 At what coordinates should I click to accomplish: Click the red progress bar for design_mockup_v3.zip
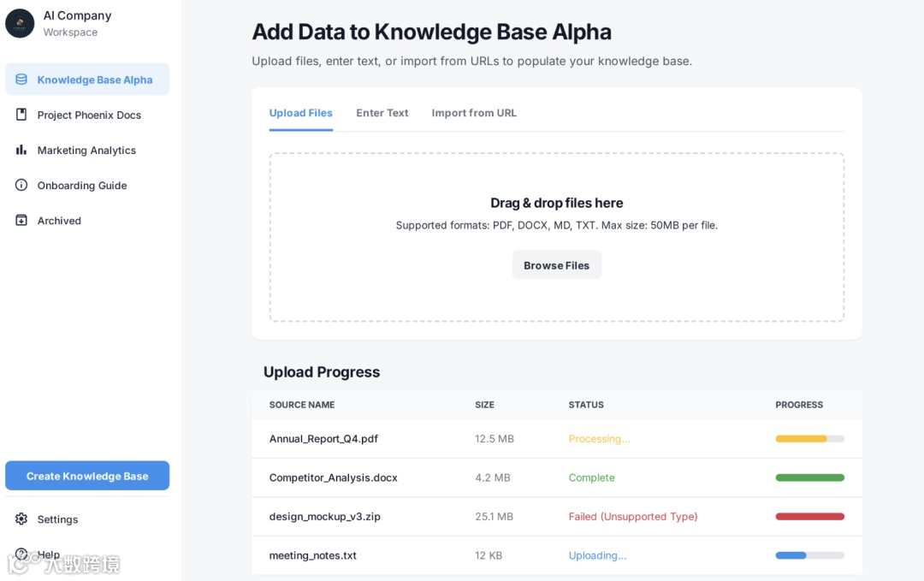point(809,517)
